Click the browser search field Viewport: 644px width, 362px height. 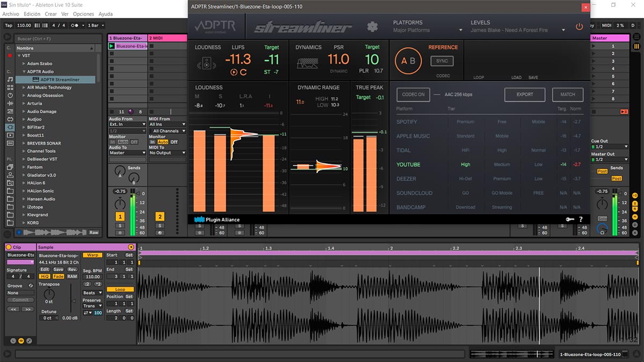[57, 39]
